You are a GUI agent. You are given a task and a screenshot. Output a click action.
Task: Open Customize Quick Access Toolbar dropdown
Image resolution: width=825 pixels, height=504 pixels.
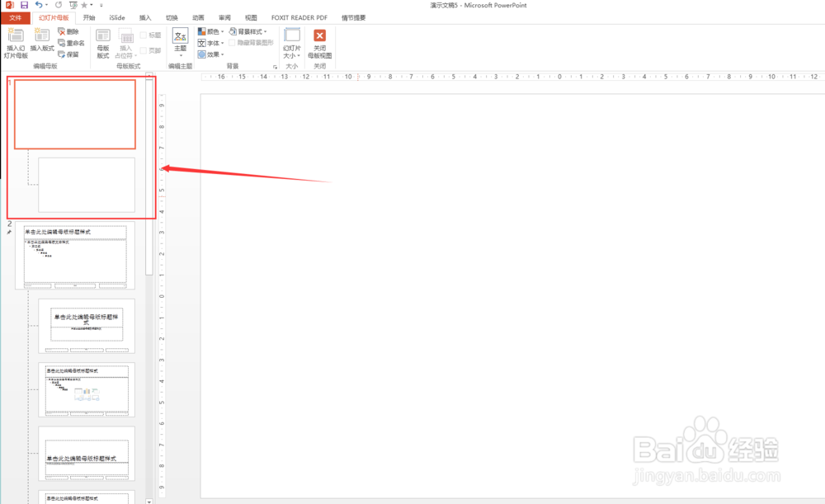coord(101,5)
